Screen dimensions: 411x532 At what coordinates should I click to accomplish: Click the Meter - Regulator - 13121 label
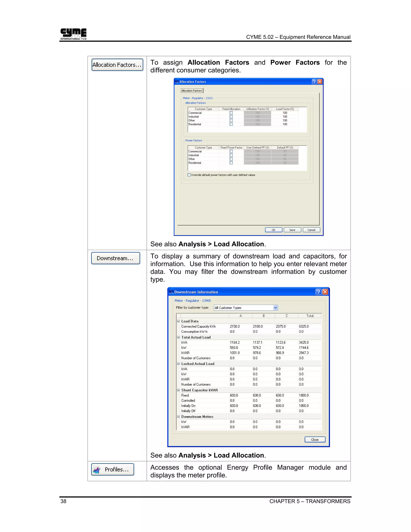click(x=198, y=98)
